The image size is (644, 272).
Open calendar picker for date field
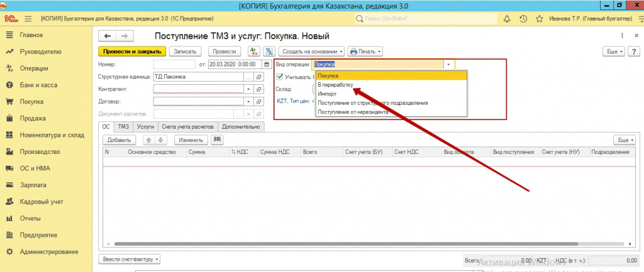click(267, 64)
